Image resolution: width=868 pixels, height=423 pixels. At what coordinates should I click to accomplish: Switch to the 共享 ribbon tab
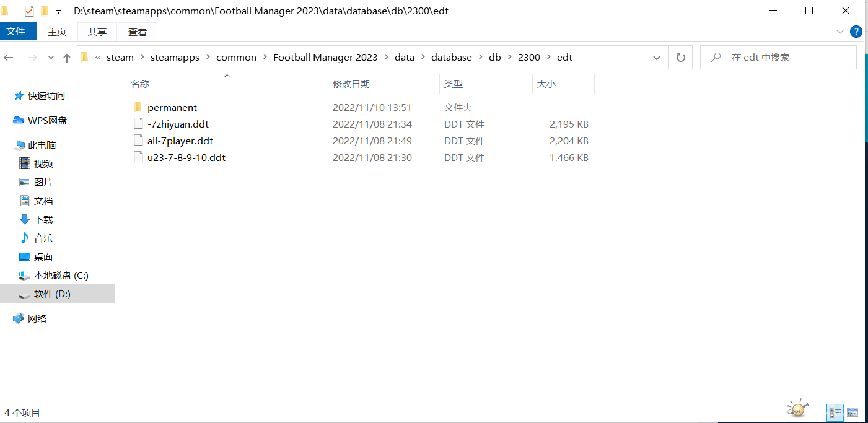(97, 32)
